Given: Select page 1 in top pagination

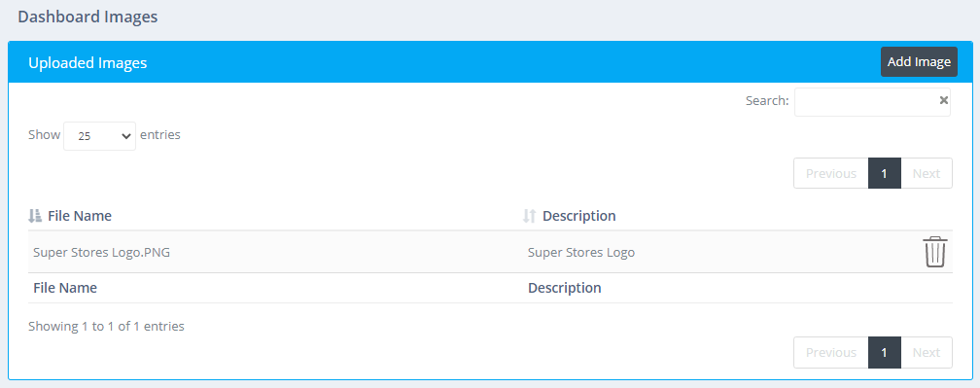Looking at the screenshot, I should 885,173.
